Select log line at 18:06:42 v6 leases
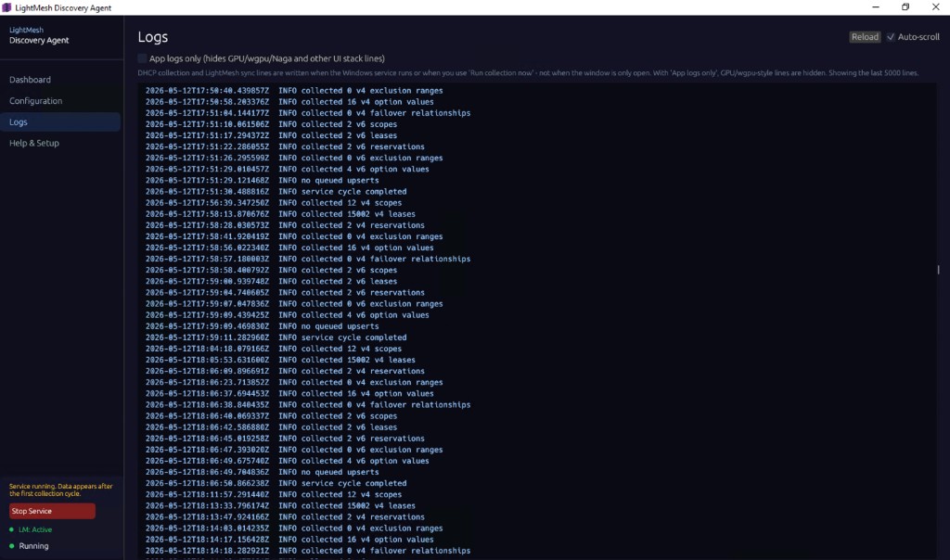The image size is (950, 560). pos(272,426)
